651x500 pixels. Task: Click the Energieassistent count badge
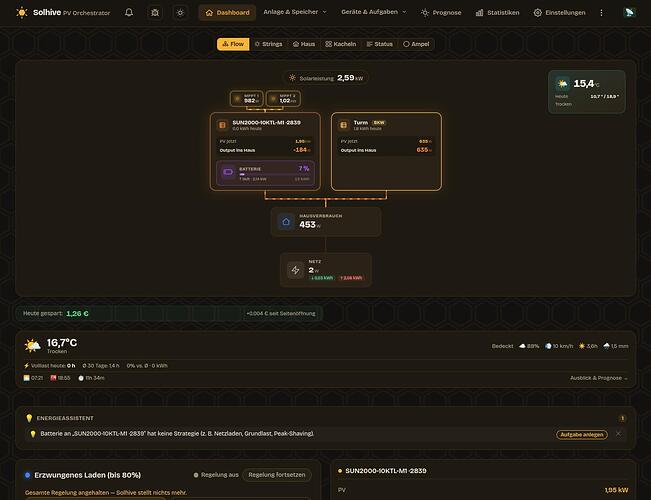(x=622, y=419)
